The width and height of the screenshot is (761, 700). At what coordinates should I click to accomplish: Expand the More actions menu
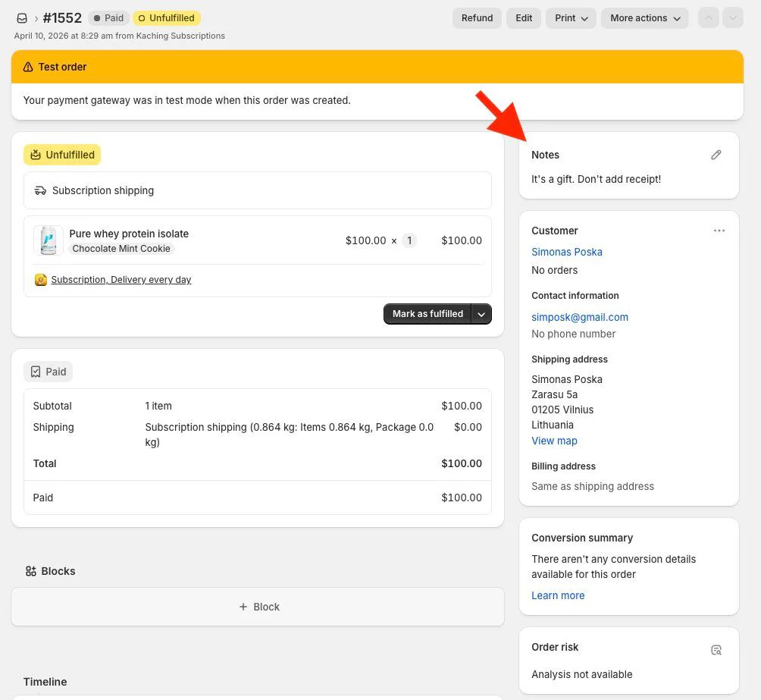point(645,18)
